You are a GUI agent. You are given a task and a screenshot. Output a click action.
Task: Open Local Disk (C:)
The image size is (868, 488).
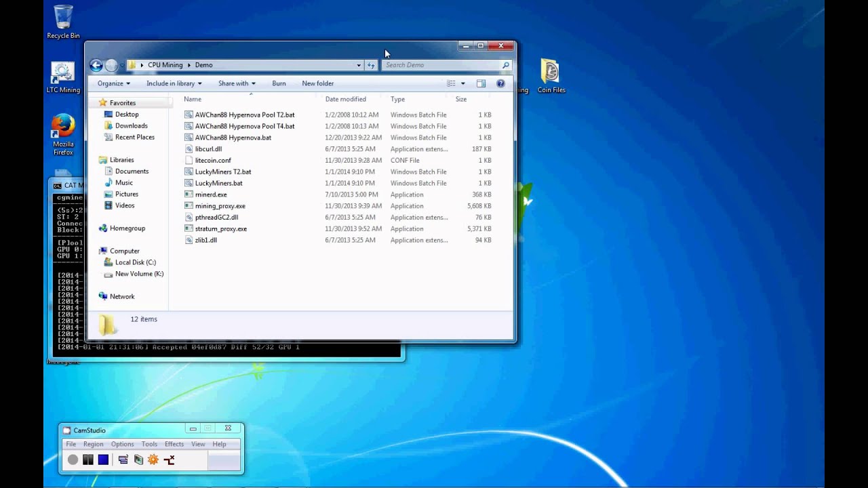[135, 262]
